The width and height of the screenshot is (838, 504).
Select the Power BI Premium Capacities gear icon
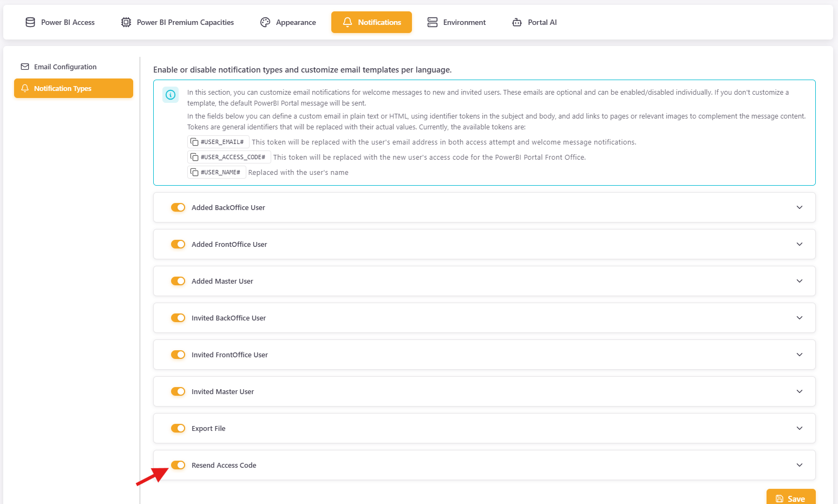[x=126, y=22]
